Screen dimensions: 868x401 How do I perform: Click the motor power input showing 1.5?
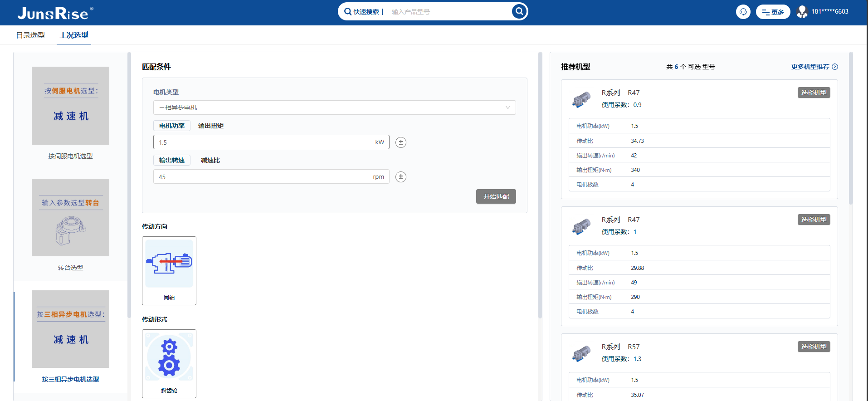pos(271,142)
